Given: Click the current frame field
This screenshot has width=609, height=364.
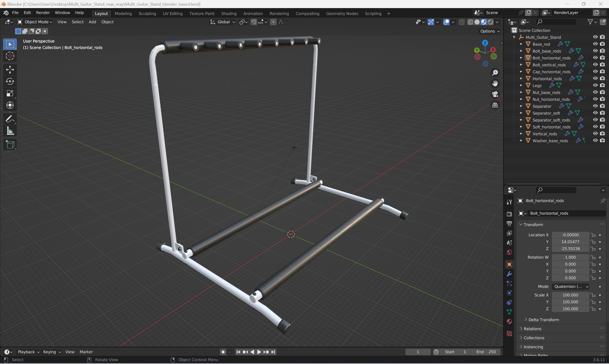Looking at the screenshot, I should coord(418,352).
